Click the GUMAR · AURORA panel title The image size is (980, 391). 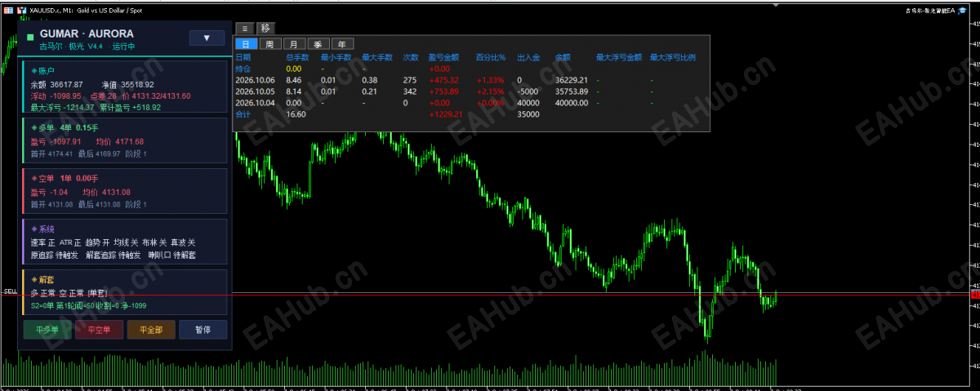[87, 34]
